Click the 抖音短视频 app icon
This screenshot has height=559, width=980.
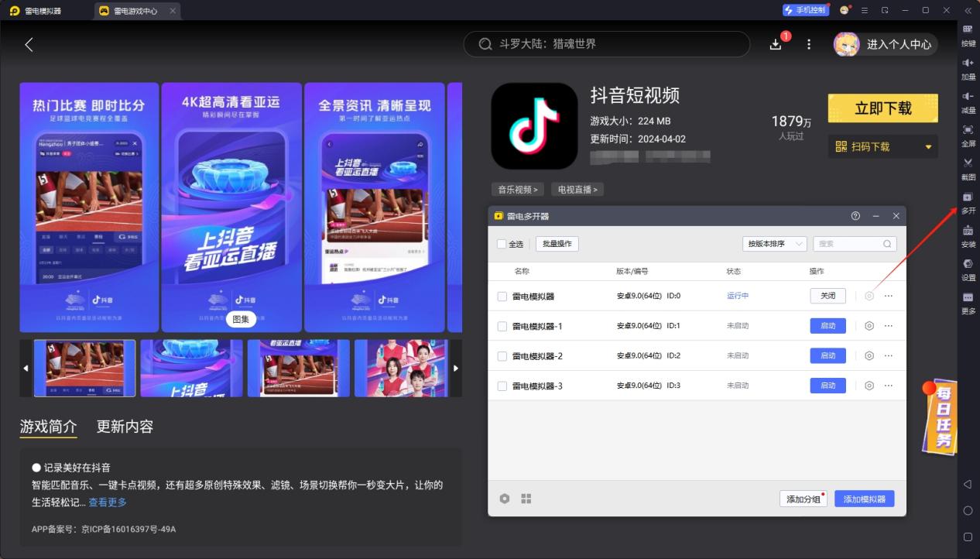pyautogui.click(x=534, y=126)
